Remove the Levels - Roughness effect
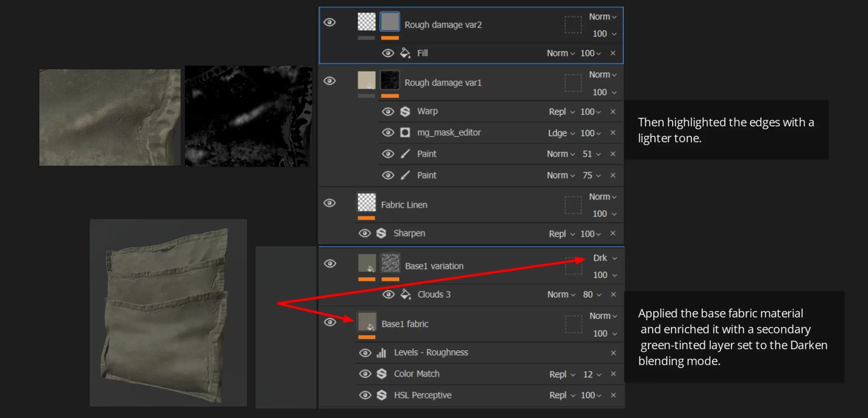This screenshot has width=868, height=418. (x=613, y=353)
